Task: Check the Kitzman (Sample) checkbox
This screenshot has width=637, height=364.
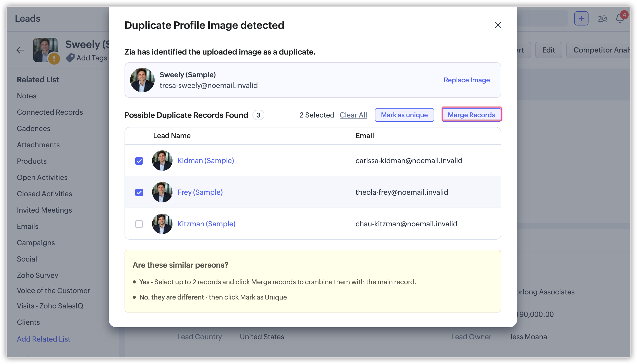Action: coord(139,224)
